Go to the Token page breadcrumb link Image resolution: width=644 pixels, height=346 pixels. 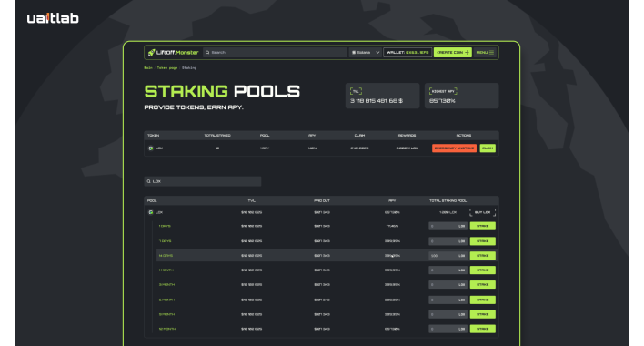(x=167, y=67)
